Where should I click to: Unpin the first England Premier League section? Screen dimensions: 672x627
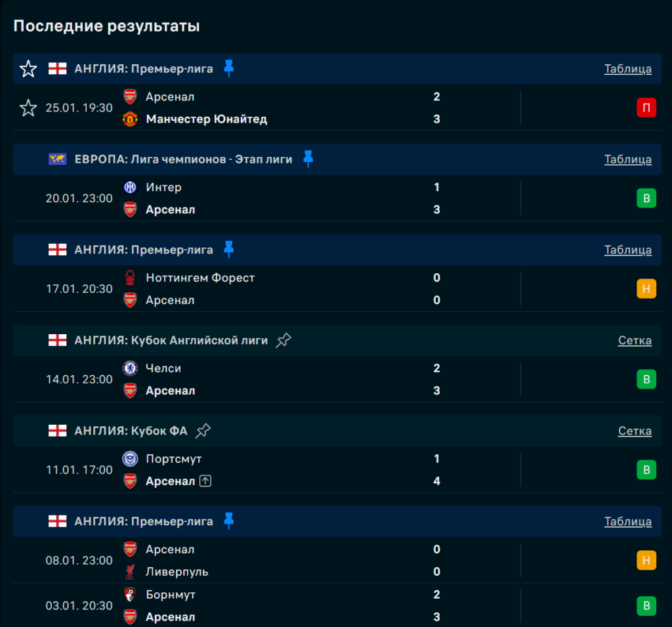[x=228, y=68]
